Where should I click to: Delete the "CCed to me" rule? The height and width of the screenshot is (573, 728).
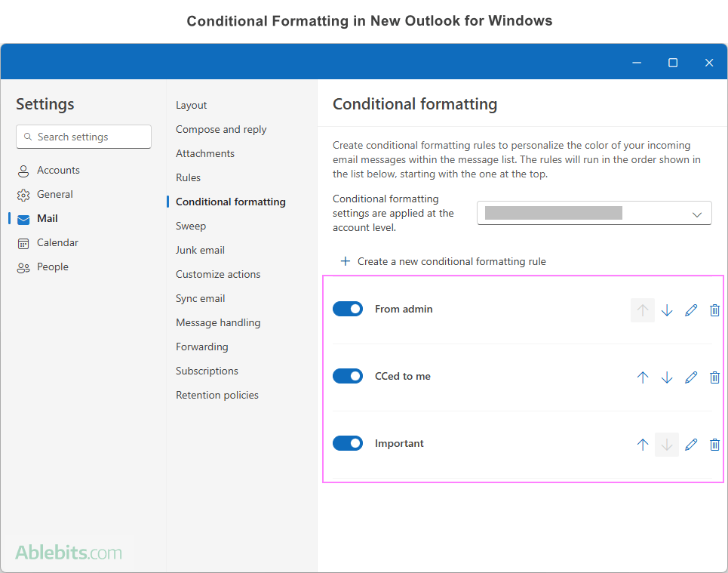(714, 377)
